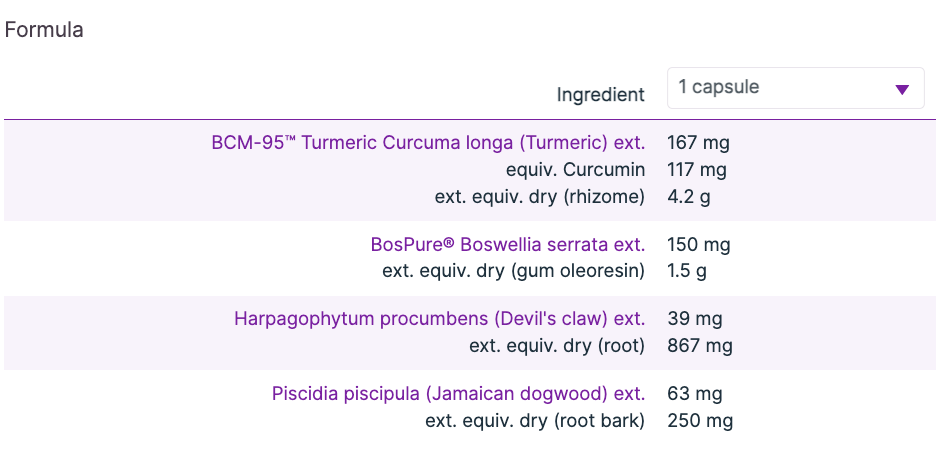Click the 117 mg curcumin amount
This screenshot has width=946, height=464.
click(697, 170)
